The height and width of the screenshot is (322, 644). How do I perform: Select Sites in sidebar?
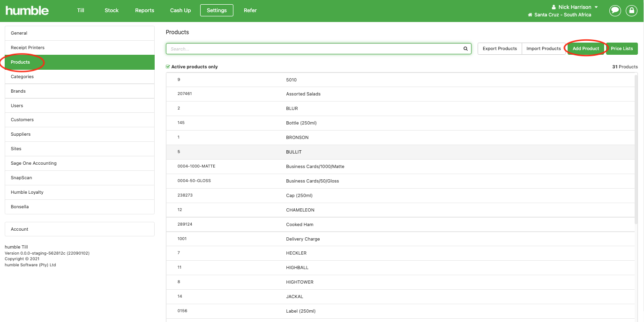(80, 149)
